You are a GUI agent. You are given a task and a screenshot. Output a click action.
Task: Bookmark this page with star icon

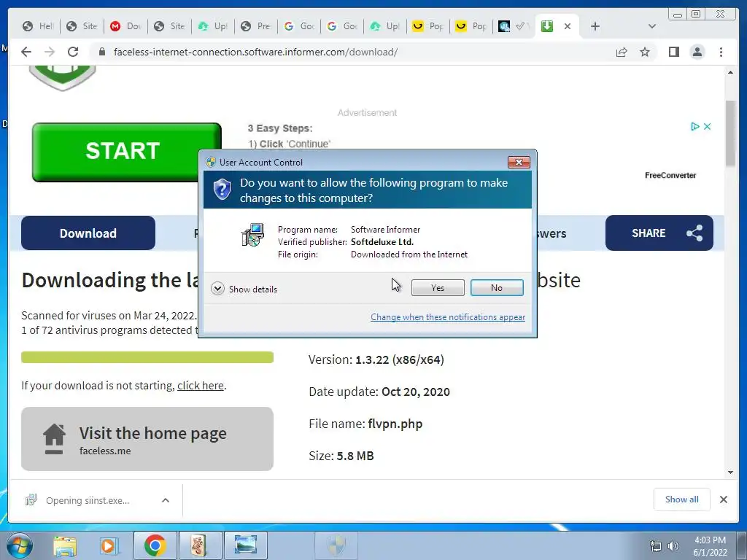(x=645, y=52)
